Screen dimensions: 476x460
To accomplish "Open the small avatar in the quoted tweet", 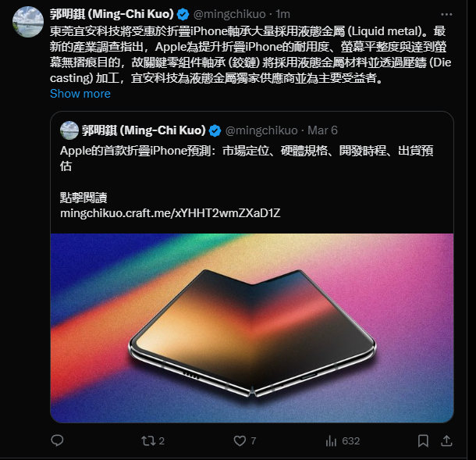I will click(69, 130).
